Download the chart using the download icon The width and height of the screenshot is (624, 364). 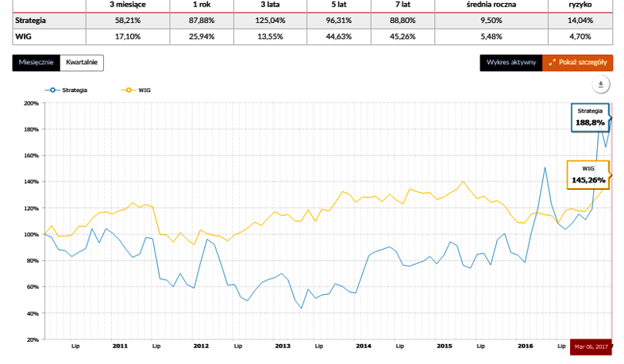pyautogui.click(x=601, y=85)
